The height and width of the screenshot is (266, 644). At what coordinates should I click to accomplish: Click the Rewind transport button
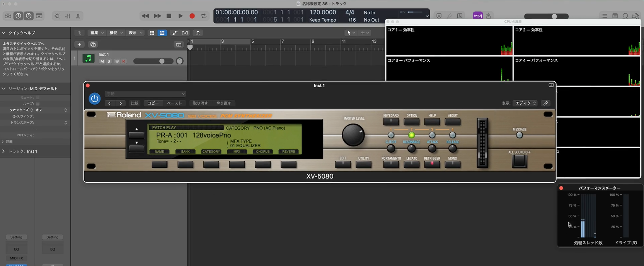point(145,16)
